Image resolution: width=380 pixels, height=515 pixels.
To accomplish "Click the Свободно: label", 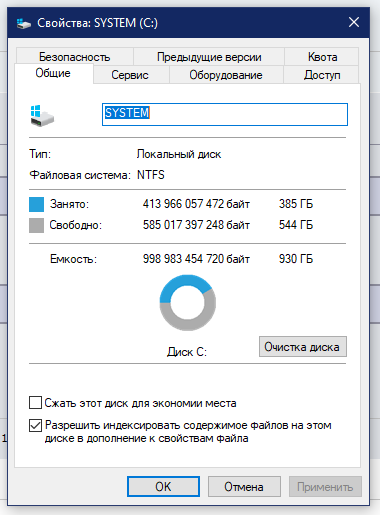I will 76,225.
